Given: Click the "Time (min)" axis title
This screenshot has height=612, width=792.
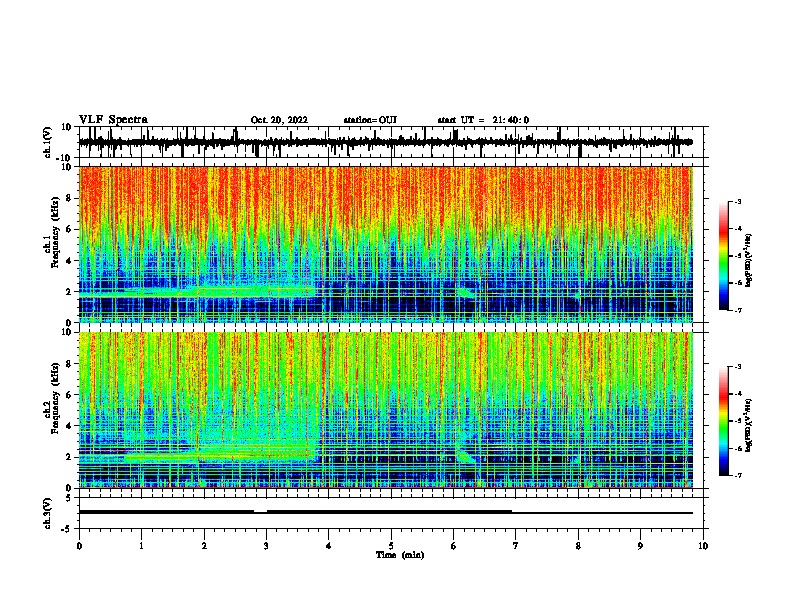Looking at the screenshot, I should pos(400,555).
